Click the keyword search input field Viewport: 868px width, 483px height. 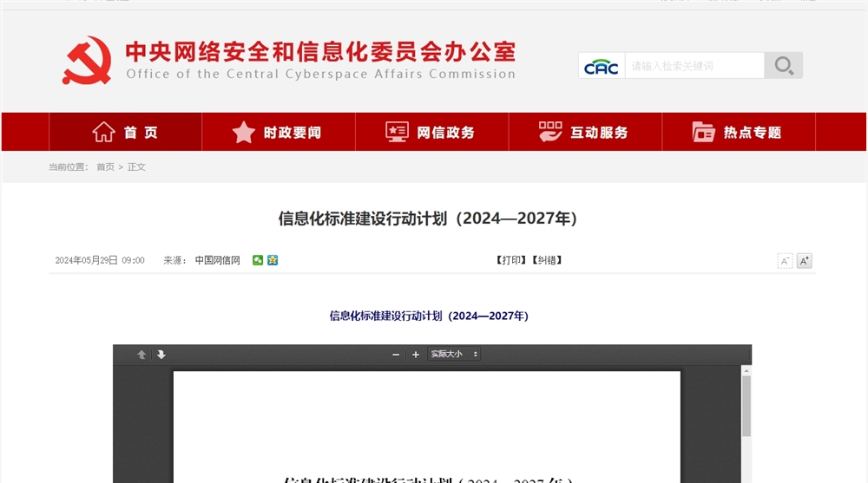(x=694, y=66)
